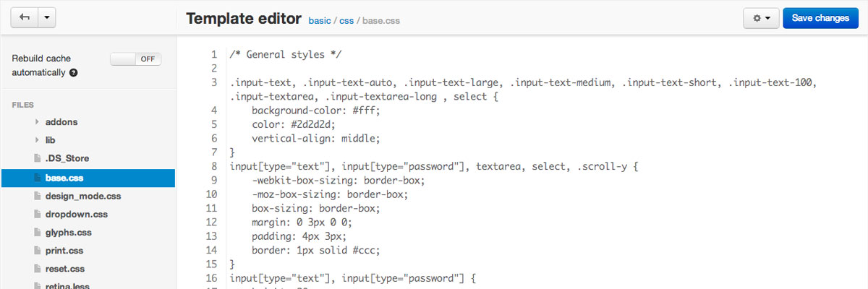The height and width of the screenshot is (289, 868).
Task: Select base.css in the file list
Action: point(88,177)
